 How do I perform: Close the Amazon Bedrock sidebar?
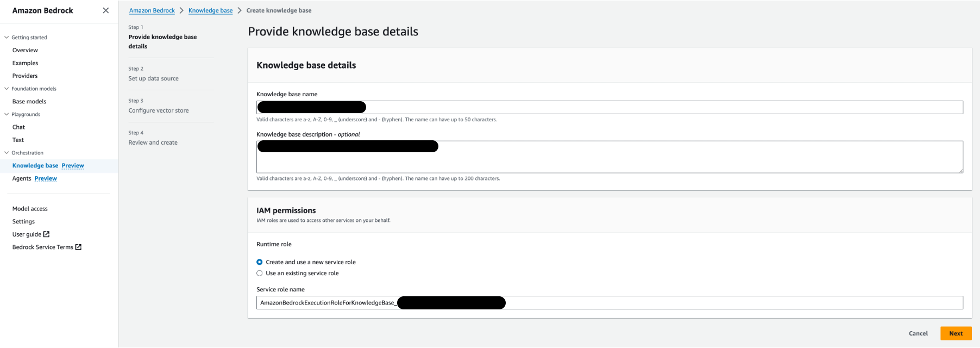(x=105, y=10)
